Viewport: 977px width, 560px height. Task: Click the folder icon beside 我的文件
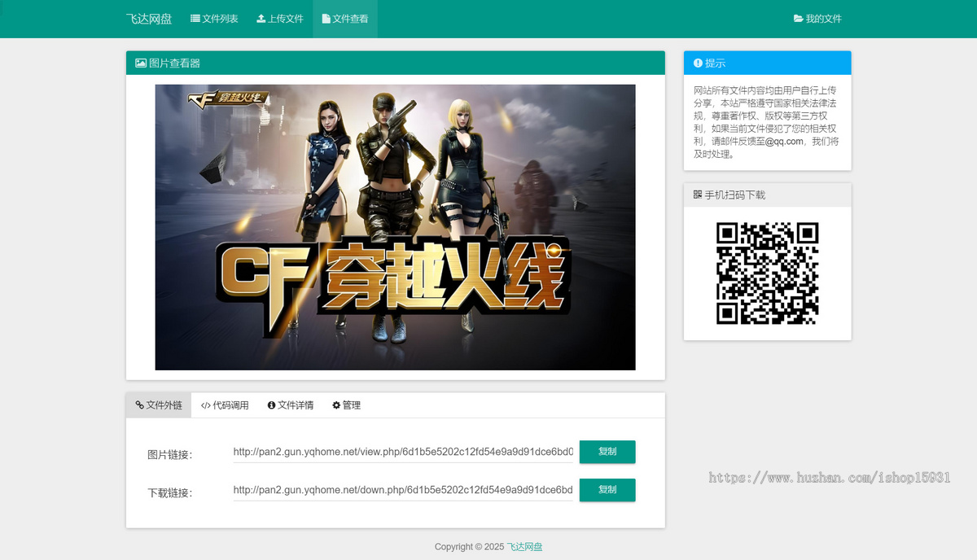click(799, 19)
